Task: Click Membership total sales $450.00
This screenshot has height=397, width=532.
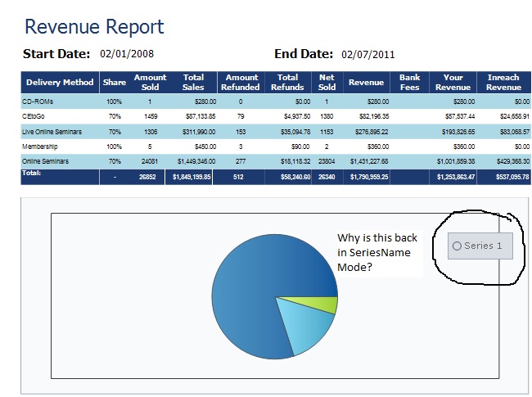Action: [x=205, y=147]
